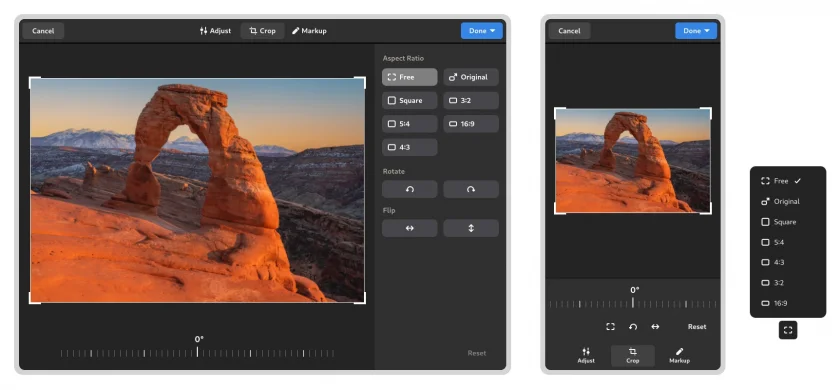The width and height of the screenshot is (840, 390).
Task: Click top-left crop handle of mobile image
Action: 559,112
